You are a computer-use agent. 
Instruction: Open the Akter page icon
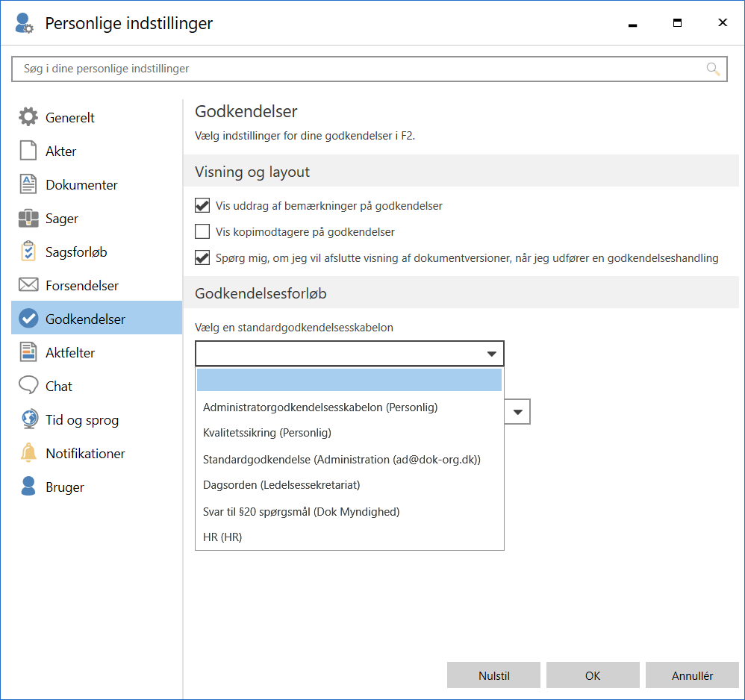click(28, 151)
